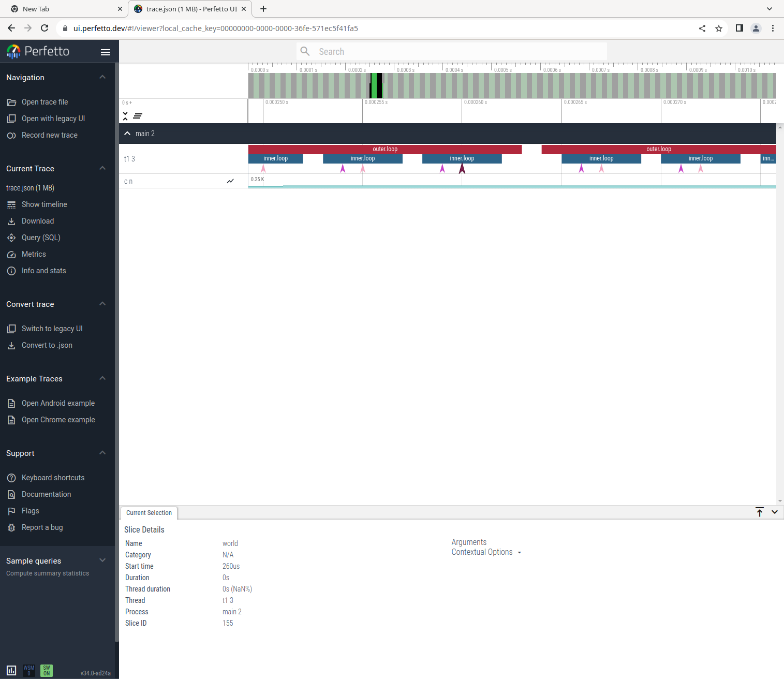Run the Compute summary statistics query
This screenshot has width=784, height=679.
tap(47, 573)
